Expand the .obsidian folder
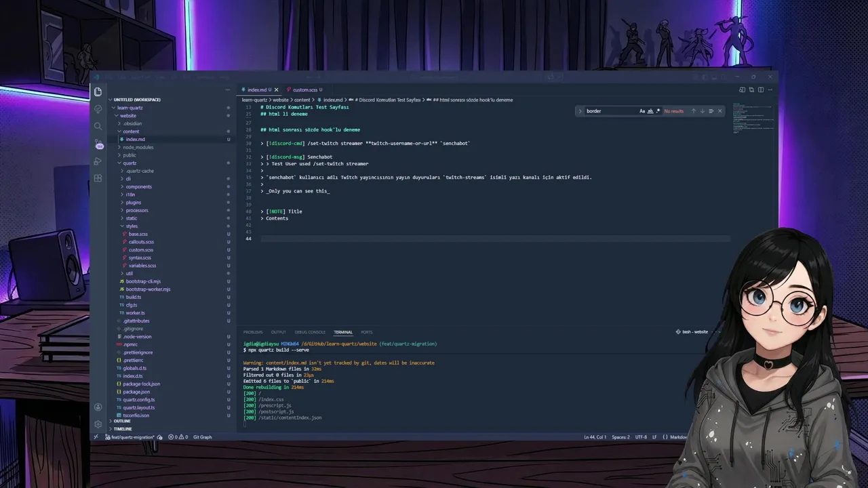 tap(132, 123)
